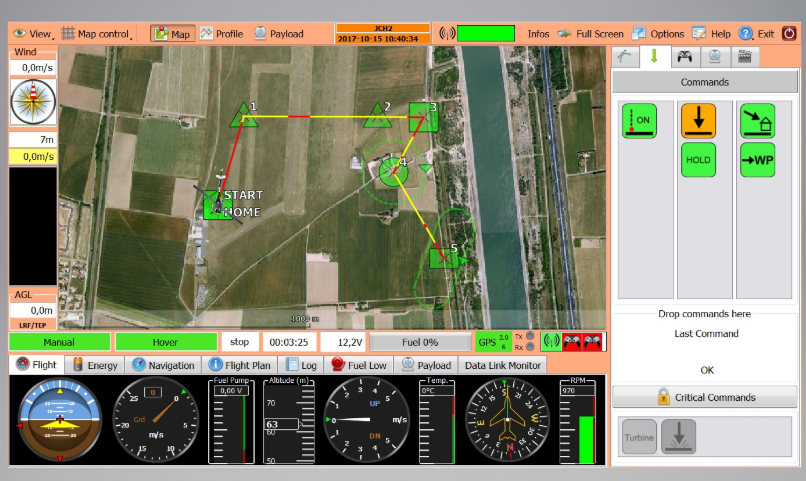The height and width of the screenshot is (481, 806).
Task: Open the clapperboard video tab
Action: 744,57
